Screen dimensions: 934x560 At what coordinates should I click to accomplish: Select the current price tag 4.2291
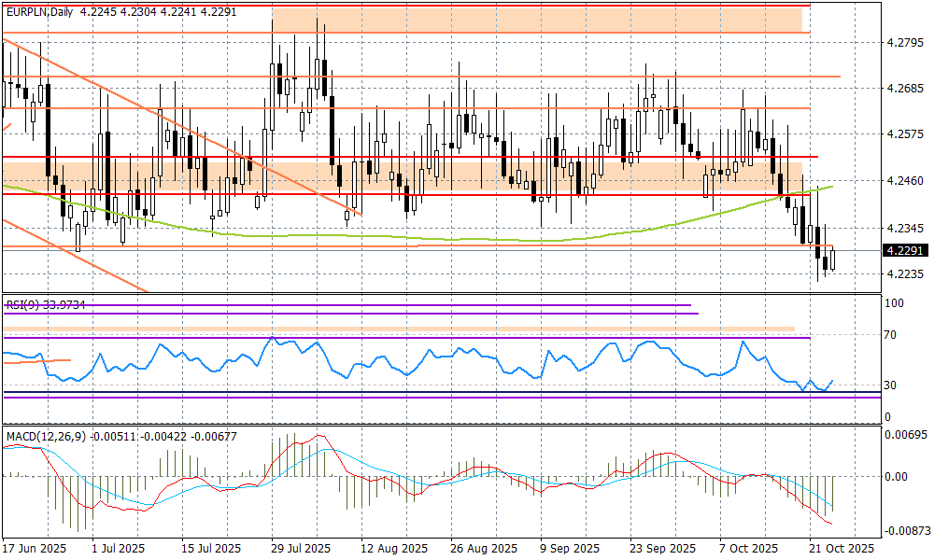(905, 249)
